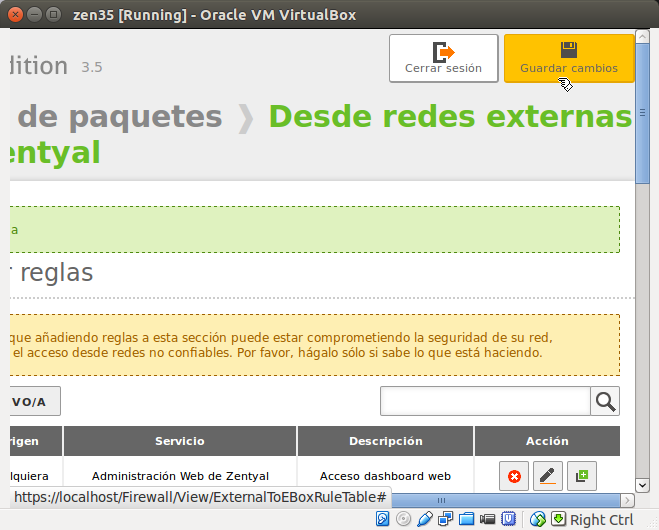Delete the Acceso dashboard web rule
Image resolution: width=659 pixels, height=530 pixels.
[x=514, y=476]
